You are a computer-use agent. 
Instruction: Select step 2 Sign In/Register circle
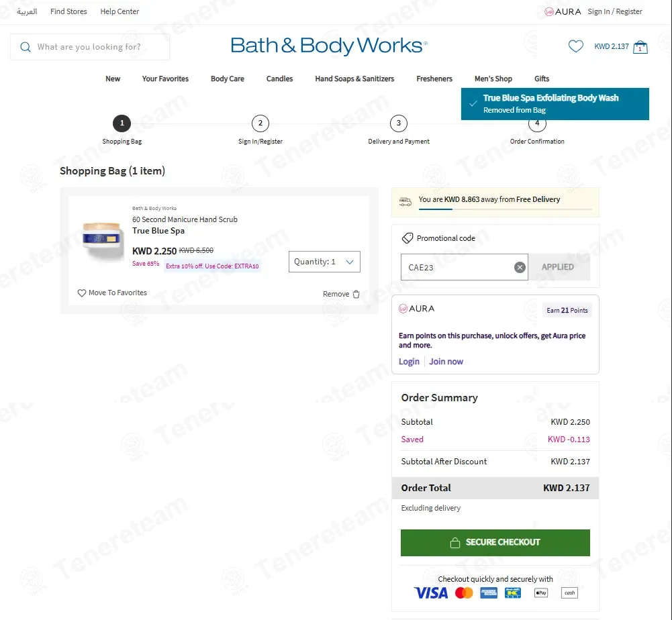point(260,123)
